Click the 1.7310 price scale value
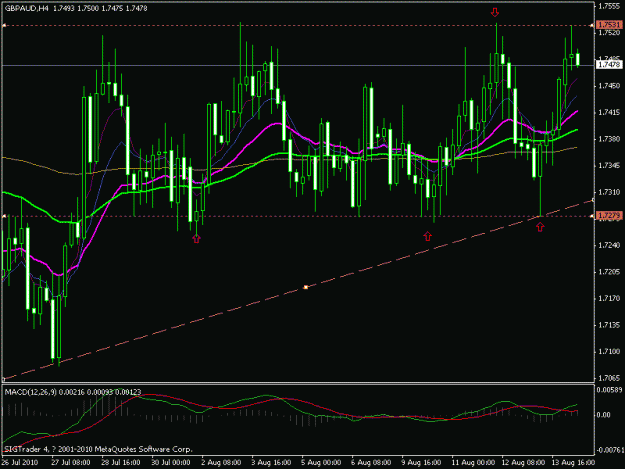Image resolution: width=625 pixels, height=469 pixels. coord(609,192)
